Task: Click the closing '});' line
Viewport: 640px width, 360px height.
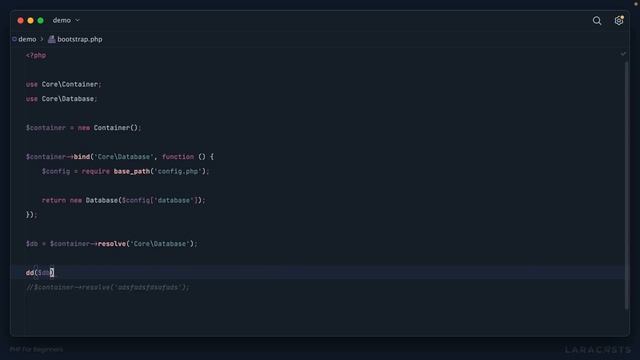Action: (31, 215)
